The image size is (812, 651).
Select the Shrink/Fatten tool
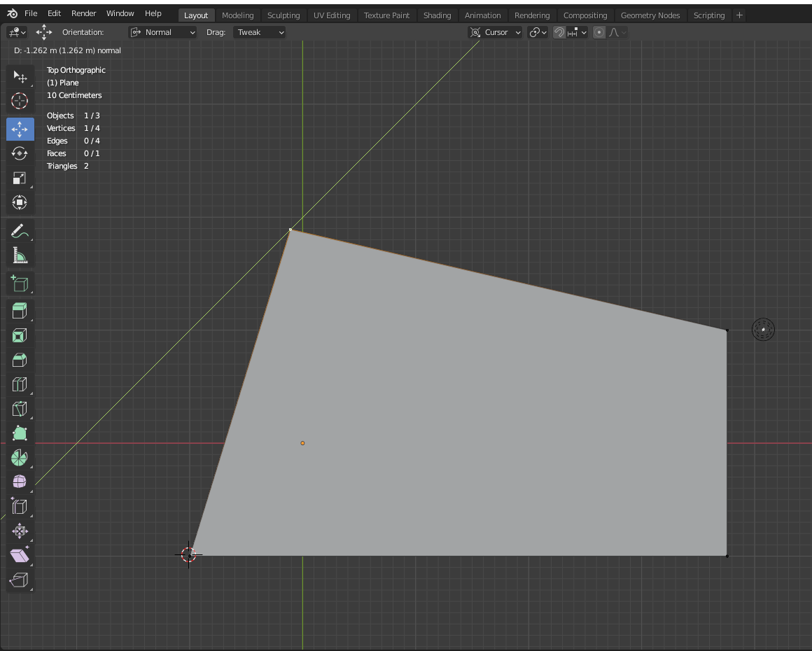(x=20, y=531)
